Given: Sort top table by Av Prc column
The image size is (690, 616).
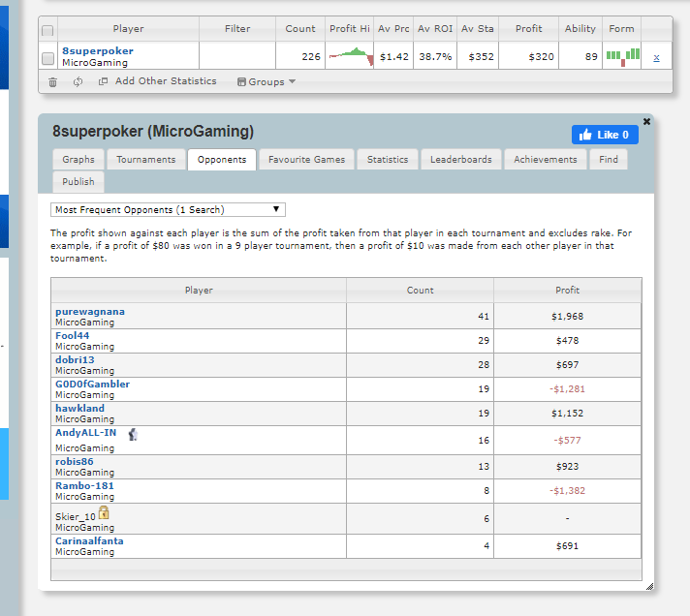Looking at the screenshot, I should point(393,29).
